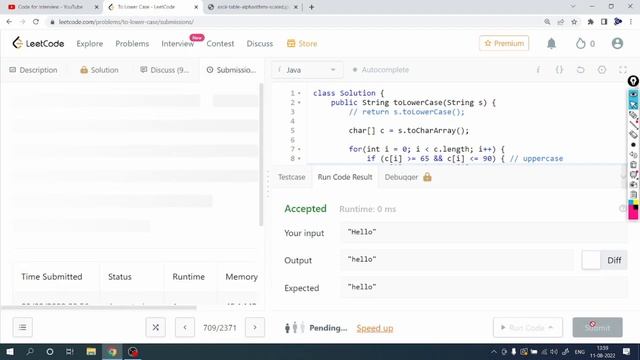Viewport: 640px width, 360px height.
Task: Toggle the Diff switch
Action: click(604, 260)
